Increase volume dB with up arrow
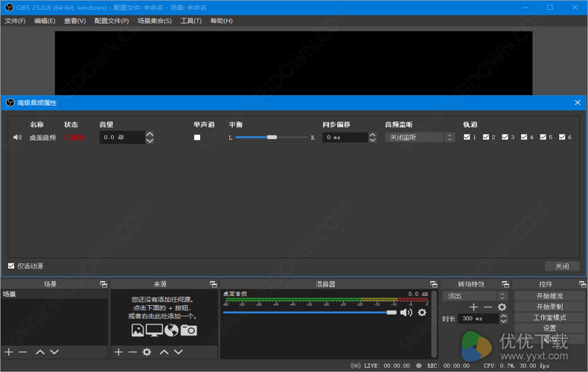The height and width of the screenshot is (372, 588). (x=150, y=134)
